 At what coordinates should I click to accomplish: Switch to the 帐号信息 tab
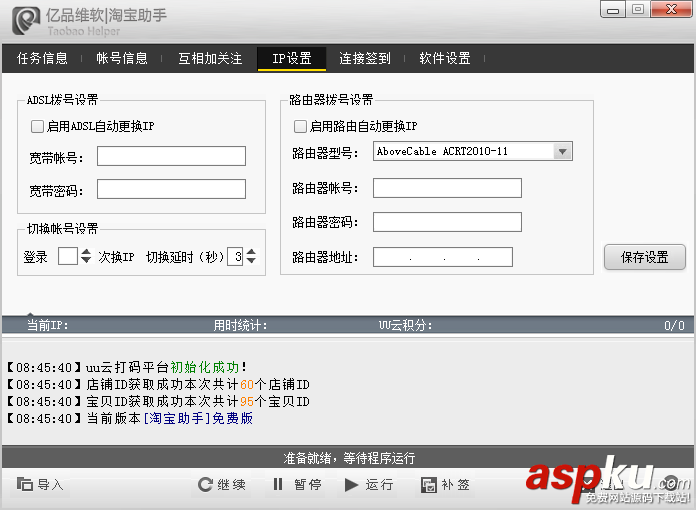click(122, 58)
